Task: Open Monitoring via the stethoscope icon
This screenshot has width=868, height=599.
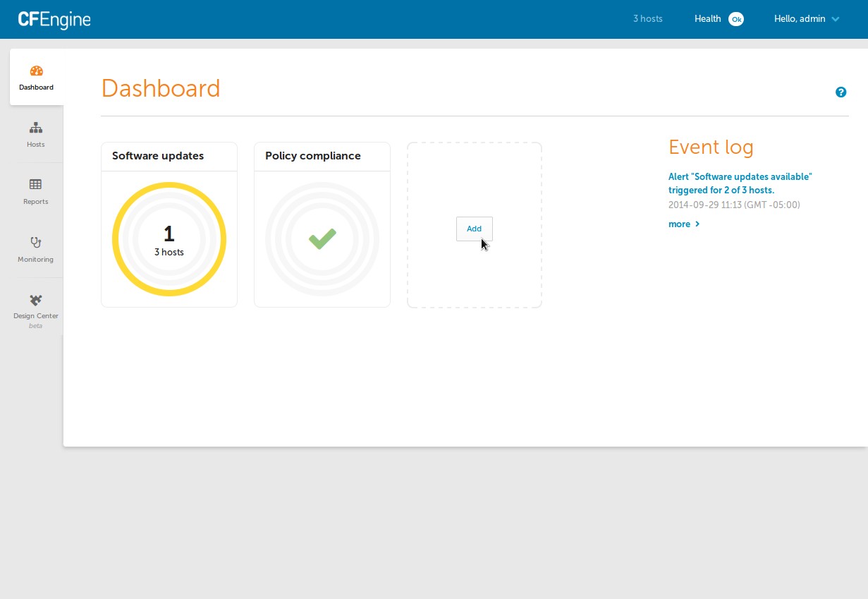Action: tap(35, 250)
